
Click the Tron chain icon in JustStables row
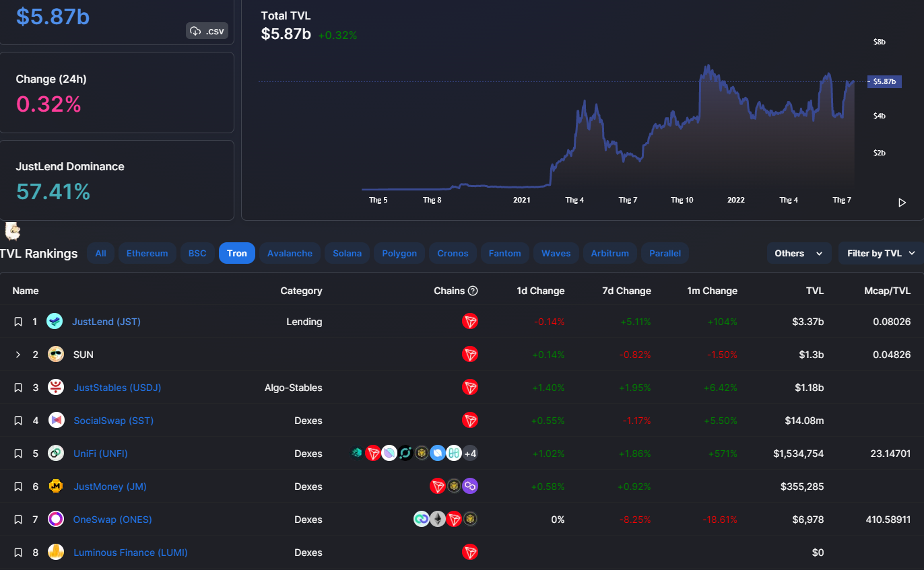(x=470, y=388)
